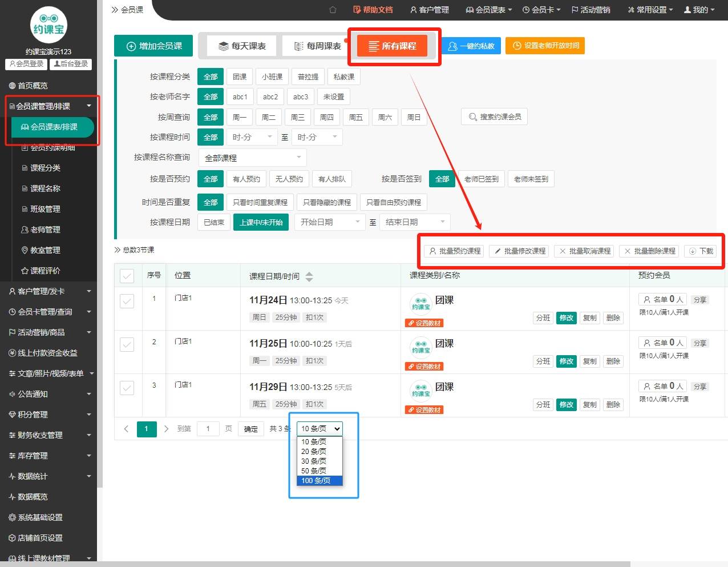Click the 约课宝 logo in sidebar
Image resolution: width=728 pixels, height=567 pixels.
tap(48, 25)
